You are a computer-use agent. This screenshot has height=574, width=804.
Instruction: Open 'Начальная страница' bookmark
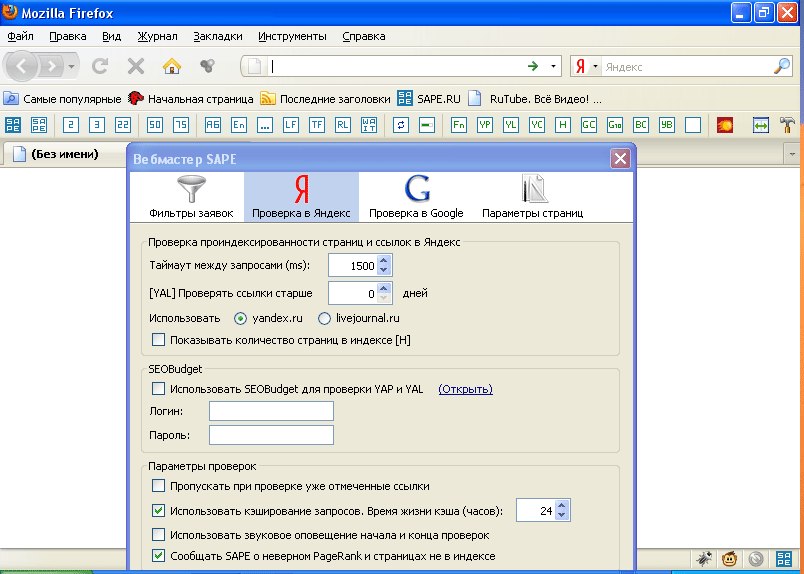[x=191, y=99]
